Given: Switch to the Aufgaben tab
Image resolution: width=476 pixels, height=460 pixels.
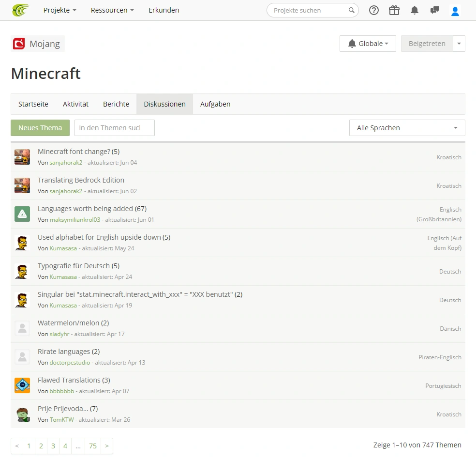Looking at the screenshot, I should click(x=215, y=104).
